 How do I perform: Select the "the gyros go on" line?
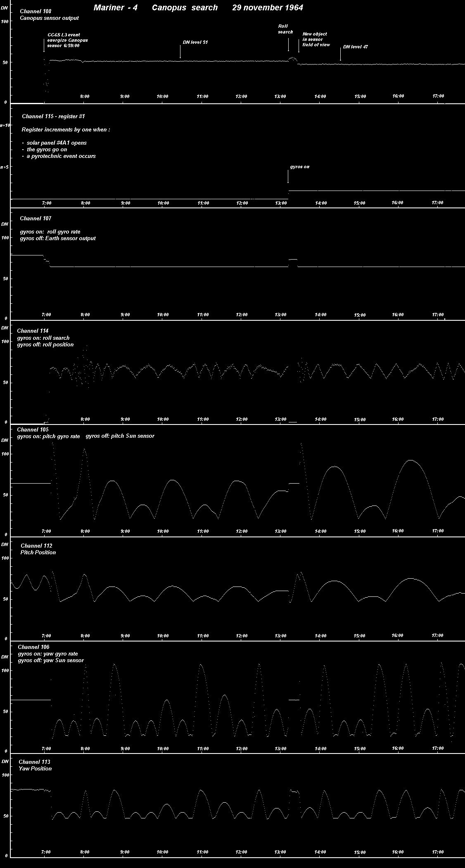click(47, 149)
